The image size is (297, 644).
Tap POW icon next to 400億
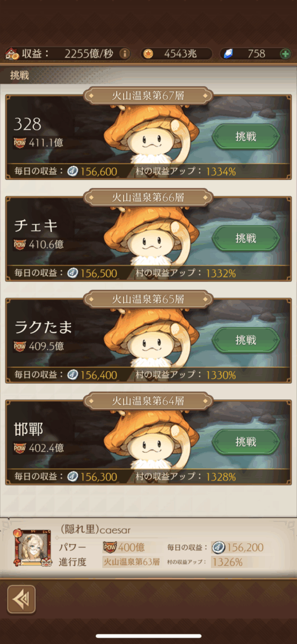click(109, 547)
